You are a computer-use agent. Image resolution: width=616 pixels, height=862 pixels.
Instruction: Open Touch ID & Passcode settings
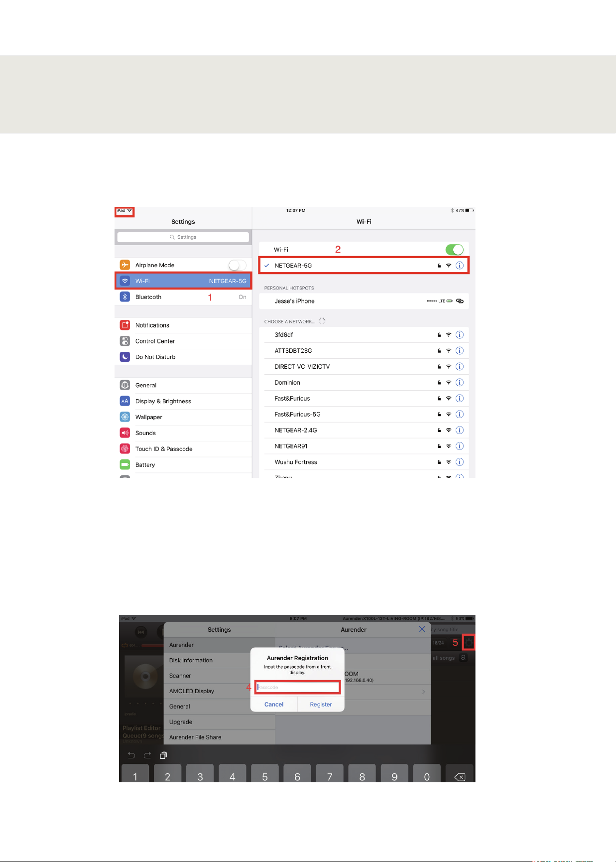(183, 449)
